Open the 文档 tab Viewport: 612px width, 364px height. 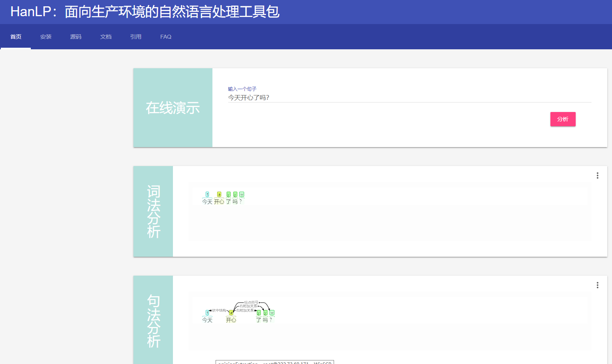click(106, 37)
